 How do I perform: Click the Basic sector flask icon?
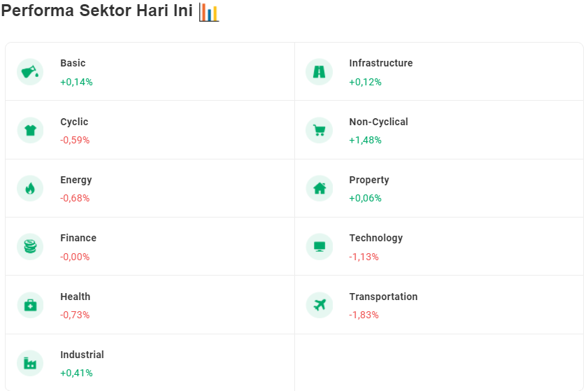click(30, 71)
